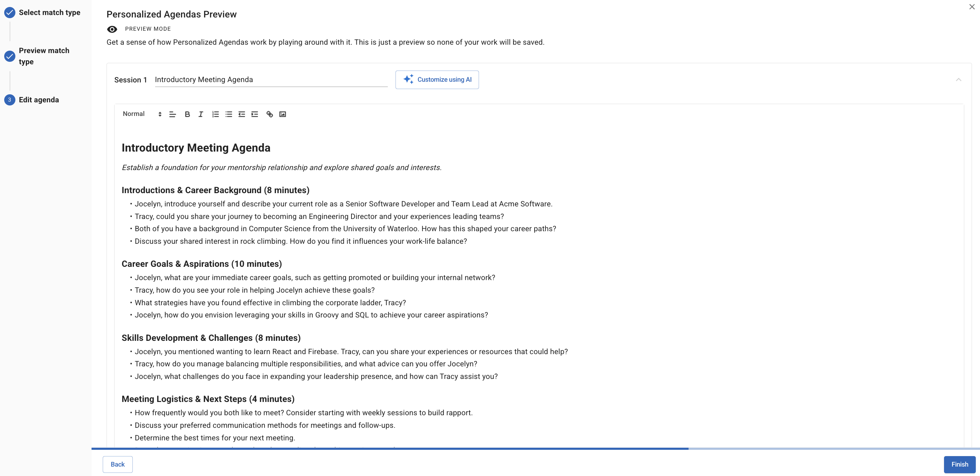Insert a numbered list
The width and height of the screenshot is (980, 476).
(x=215, y=114)
